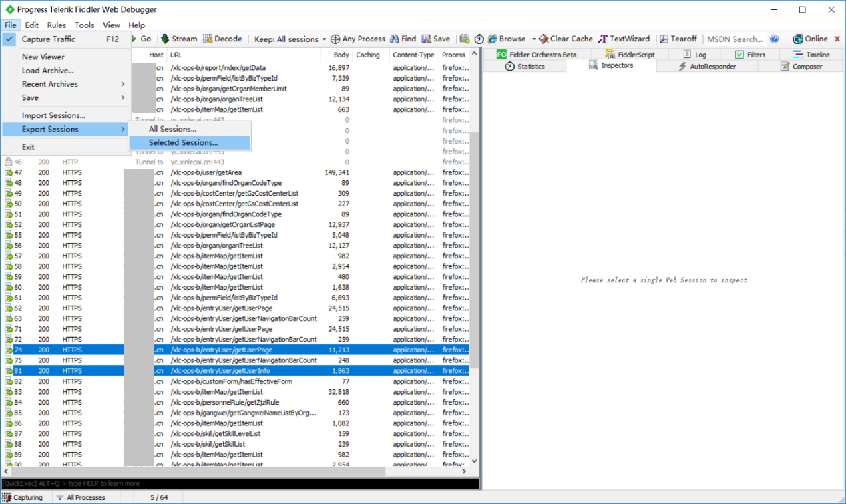This screenshot has width=846, height=504.
Task: Switch to the Composer tab
Action: (801, 67)
